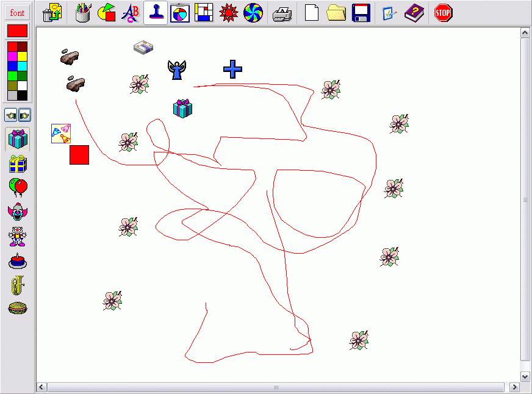Select the Mondrian grid pattern tool
Image resolution: width=532 pixels, height=394 pixels.
tap(204, 13)
